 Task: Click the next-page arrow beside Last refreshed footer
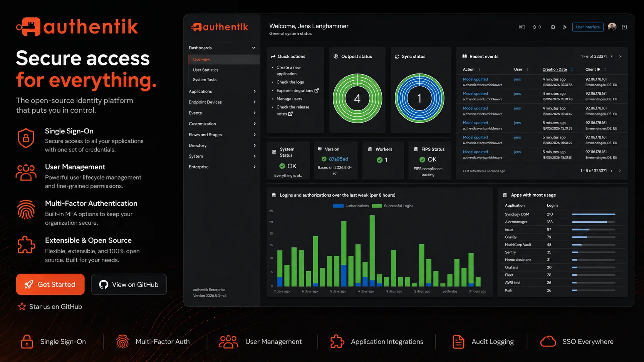click(x=620, y=171)
